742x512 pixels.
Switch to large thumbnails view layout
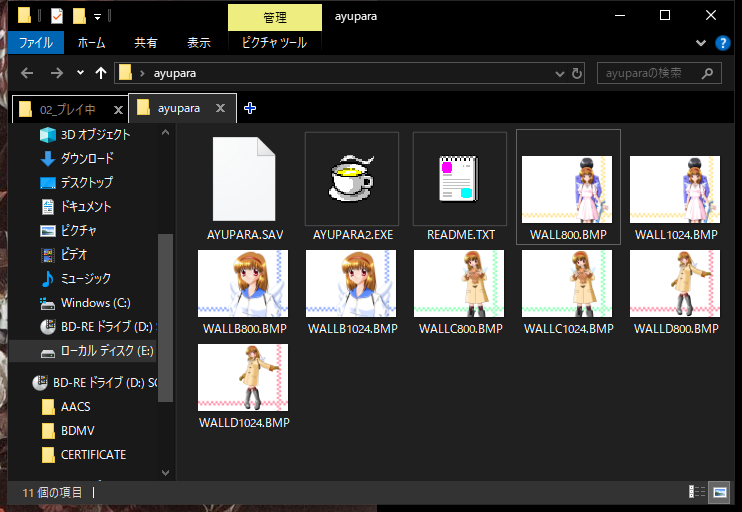[x=719, y=492]
